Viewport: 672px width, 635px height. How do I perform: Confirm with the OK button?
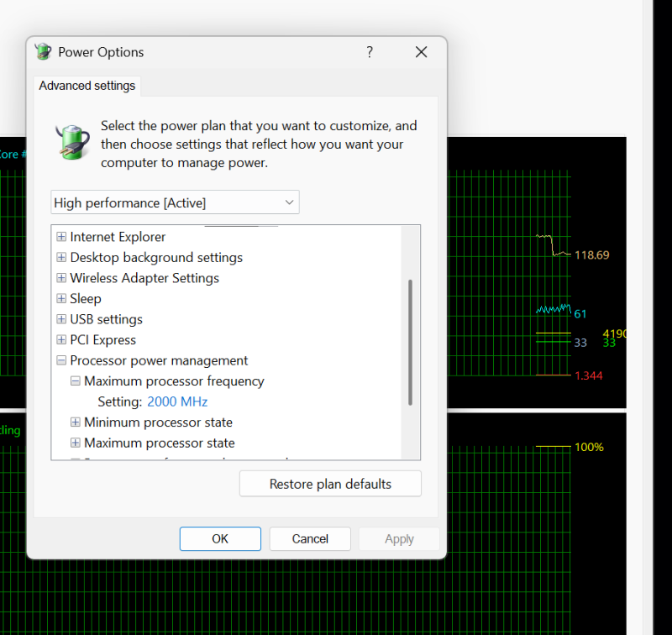click(x=220, y=538)
